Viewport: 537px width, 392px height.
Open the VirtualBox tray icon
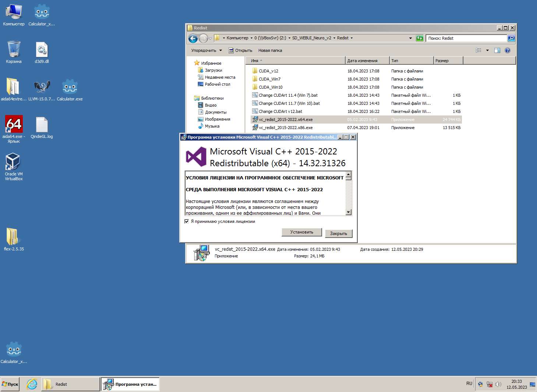point(480,384)
